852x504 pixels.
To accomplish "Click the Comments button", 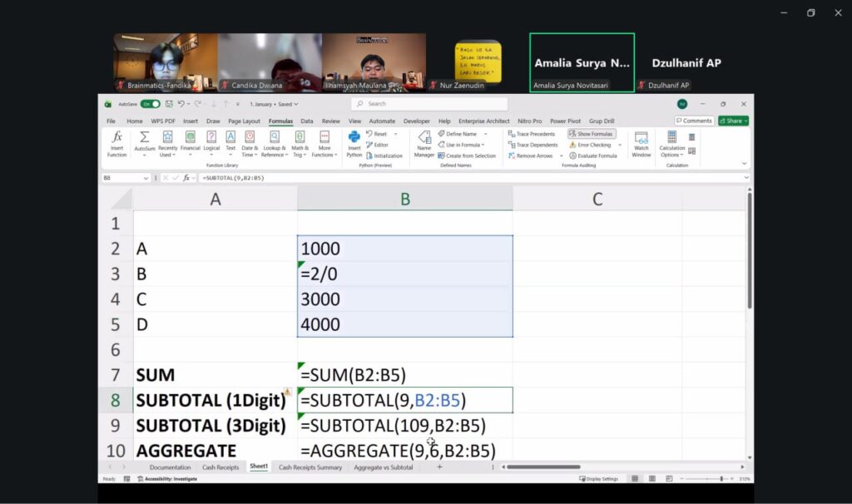I will [x=694, y=121].
